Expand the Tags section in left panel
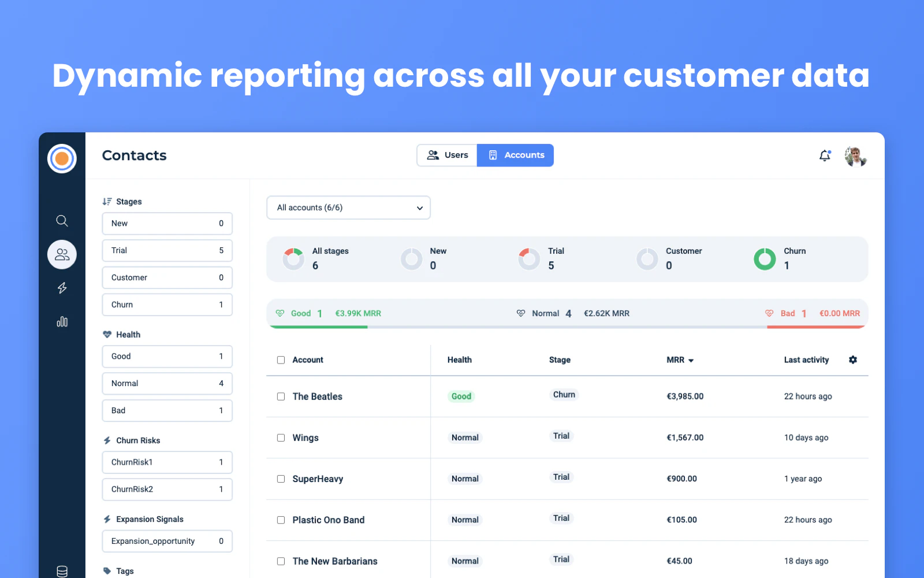Image resolution: width=924 pixels, height=578 pixels. coord(125,570)
